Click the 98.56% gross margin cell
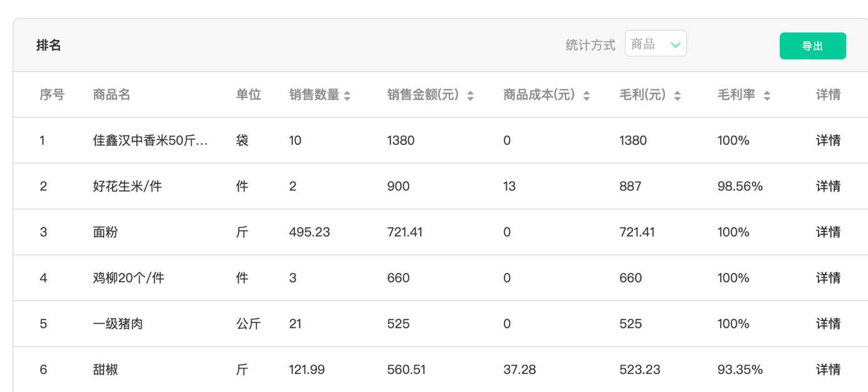This screenshot has width=868, height=392. pos(740,186)
